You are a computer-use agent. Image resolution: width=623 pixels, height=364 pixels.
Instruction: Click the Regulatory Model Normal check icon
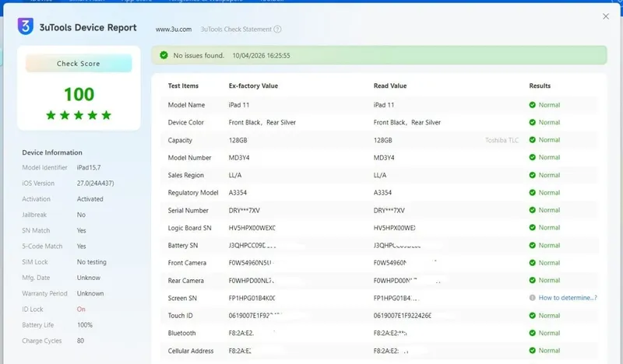coord(533,193)
